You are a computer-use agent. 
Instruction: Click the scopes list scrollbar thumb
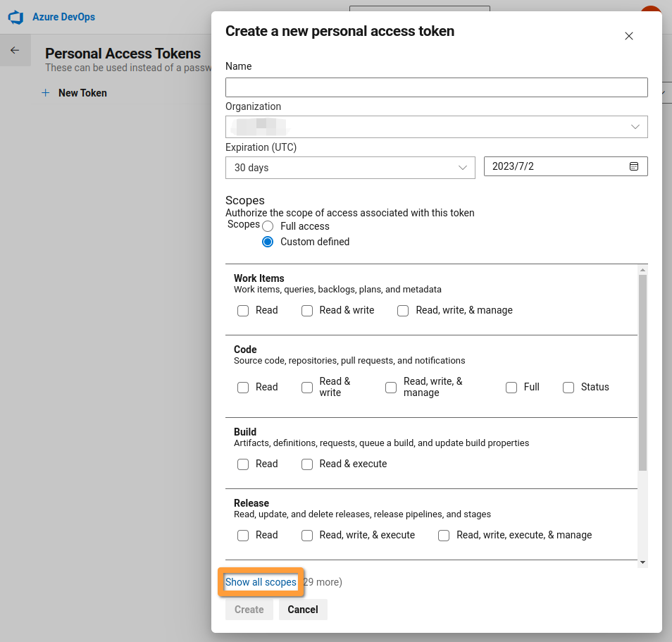point(642,372)
